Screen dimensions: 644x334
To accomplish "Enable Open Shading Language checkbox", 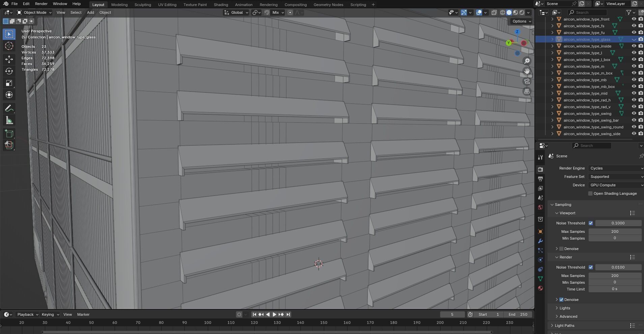I will tap(590, 193).
